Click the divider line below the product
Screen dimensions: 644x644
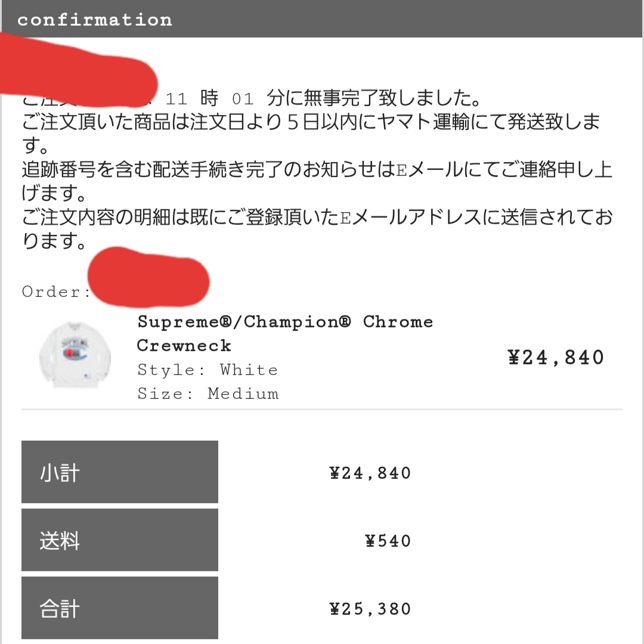322,410
